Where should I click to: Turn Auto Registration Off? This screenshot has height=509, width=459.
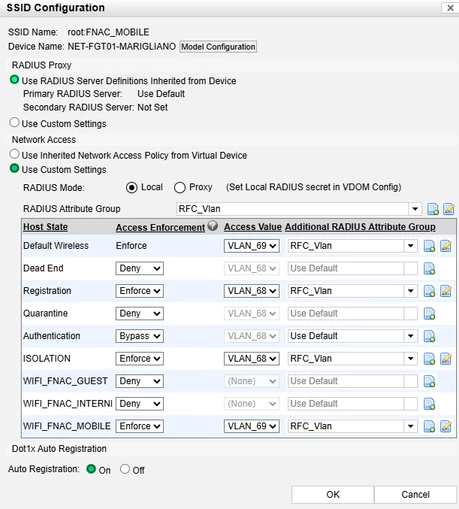125,469
